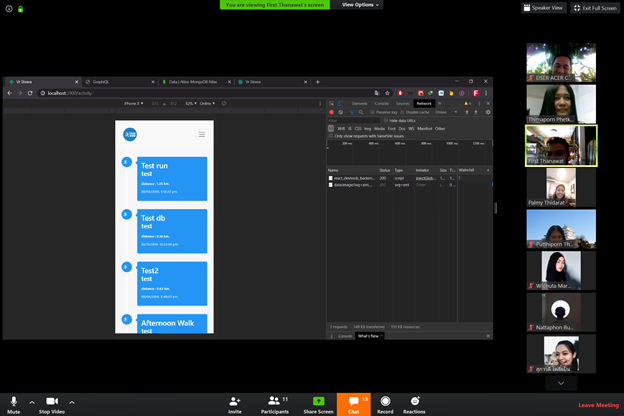Expand the View Options dropdown
Screen dimensions: 624x416
(x=360, y=5)
